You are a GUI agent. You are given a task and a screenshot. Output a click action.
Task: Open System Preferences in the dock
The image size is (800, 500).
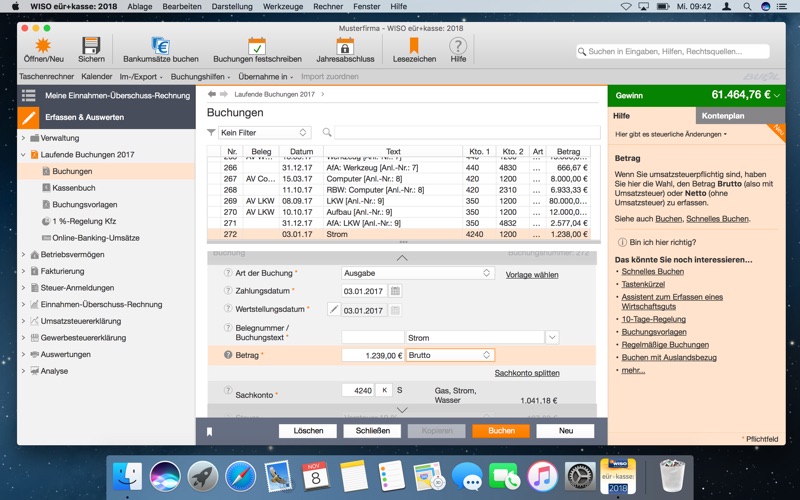[x=580, y=477]
